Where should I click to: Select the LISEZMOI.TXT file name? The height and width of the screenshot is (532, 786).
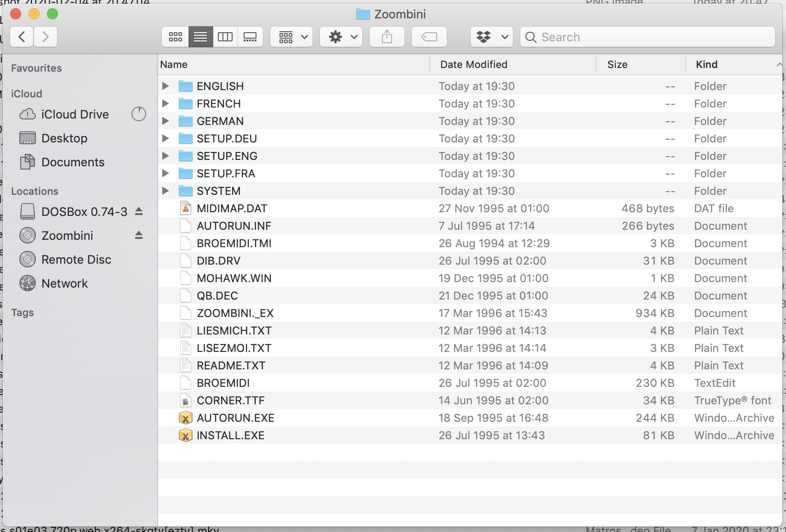234,348
